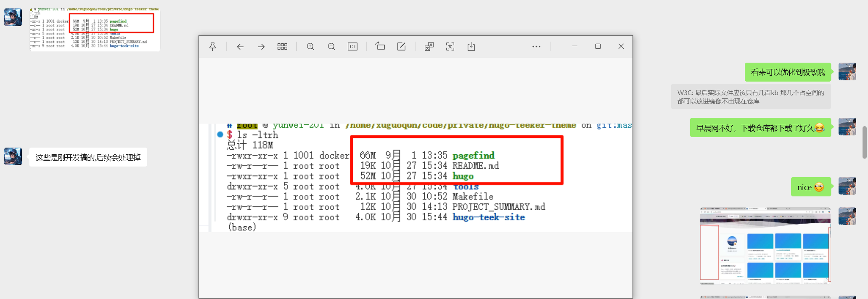Go to the next image
868x299 pixels.
(x=261, y=47)
